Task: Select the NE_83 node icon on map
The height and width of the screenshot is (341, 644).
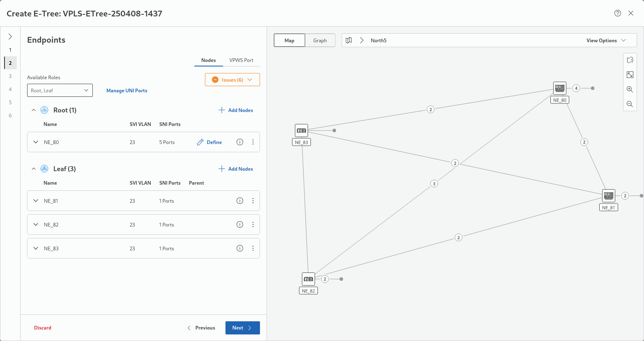Action: [301, 130]
